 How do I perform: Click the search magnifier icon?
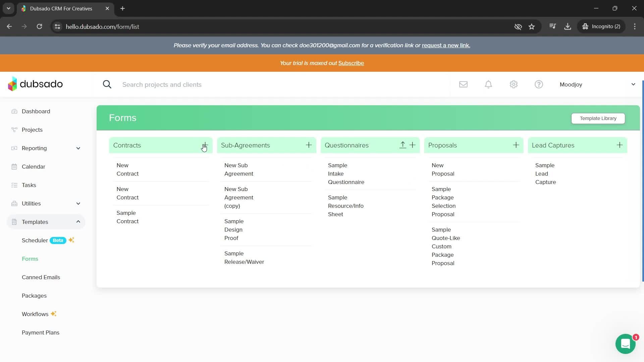coord(107,84)
